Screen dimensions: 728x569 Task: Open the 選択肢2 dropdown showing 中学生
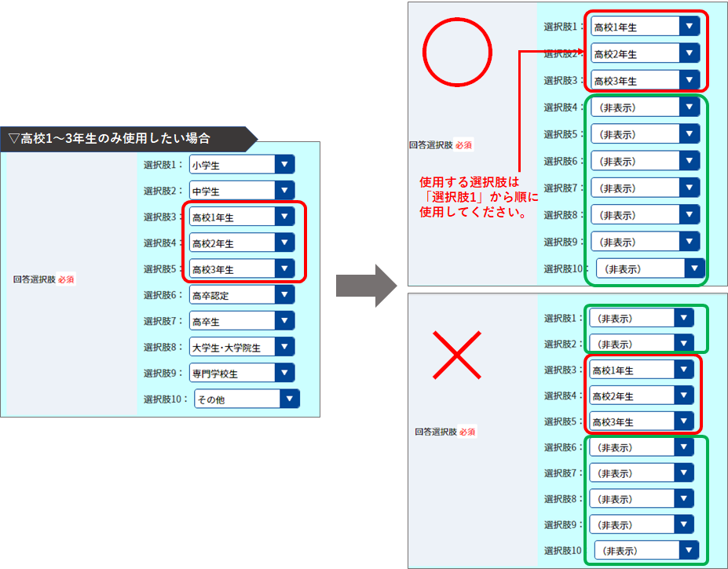click(242, 190)
